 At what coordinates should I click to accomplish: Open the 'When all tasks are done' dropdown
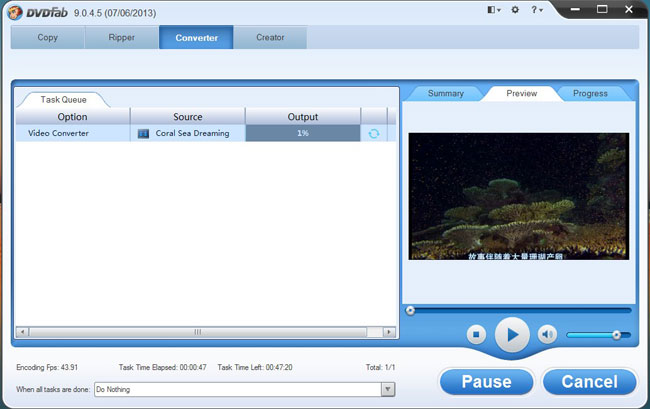point(387,389)
